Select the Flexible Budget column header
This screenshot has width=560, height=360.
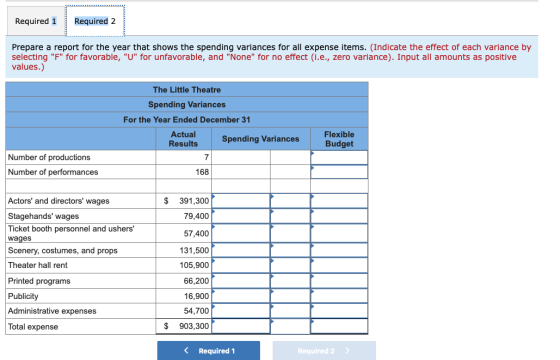339,139
